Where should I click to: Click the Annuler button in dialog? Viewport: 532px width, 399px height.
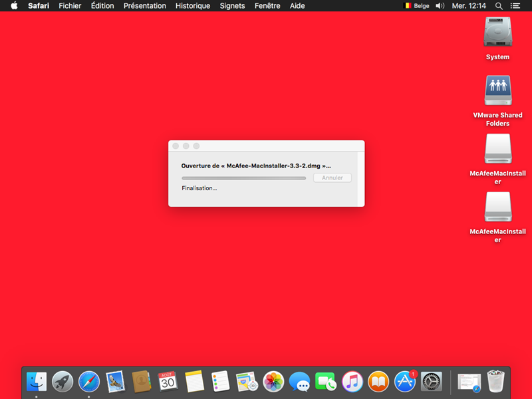coord(332,178)
